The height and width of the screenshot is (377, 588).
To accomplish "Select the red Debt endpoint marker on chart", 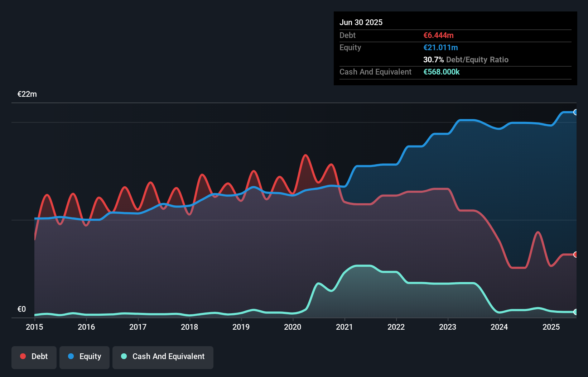I will click(x=575, y=254).
